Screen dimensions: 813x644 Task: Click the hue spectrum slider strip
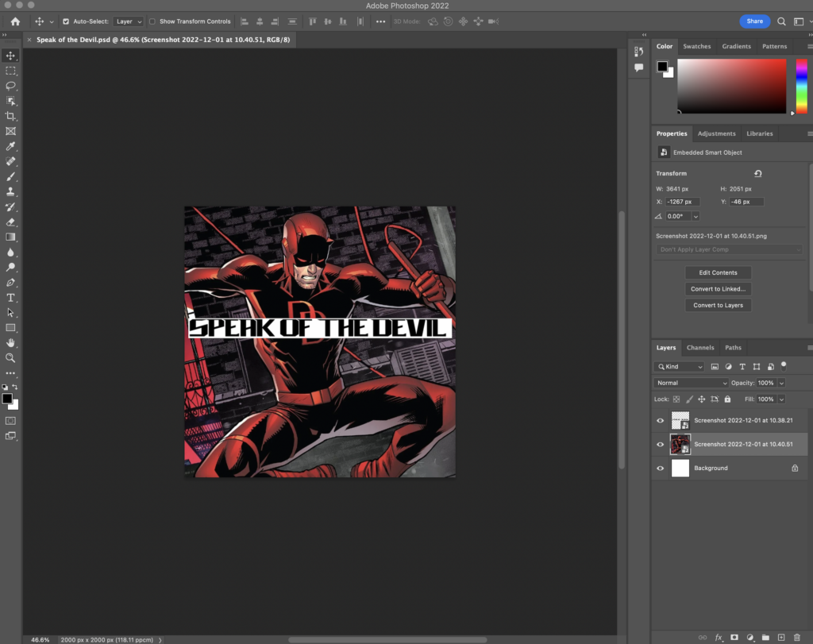click(801, 86)
